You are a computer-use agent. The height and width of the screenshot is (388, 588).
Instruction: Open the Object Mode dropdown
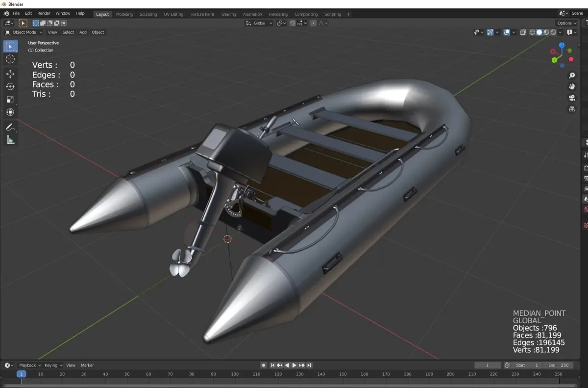click(x=24, y=32)
